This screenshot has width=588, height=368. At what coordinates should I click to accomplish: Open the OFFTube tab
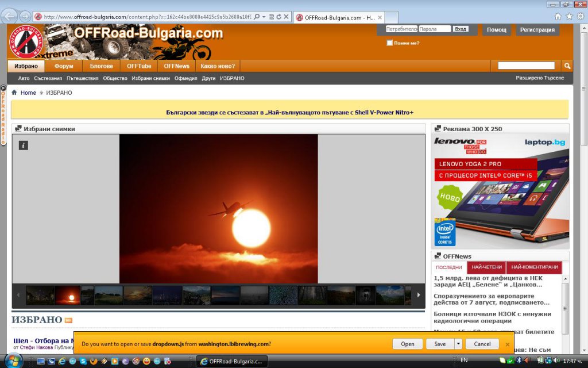pos(139,66)
